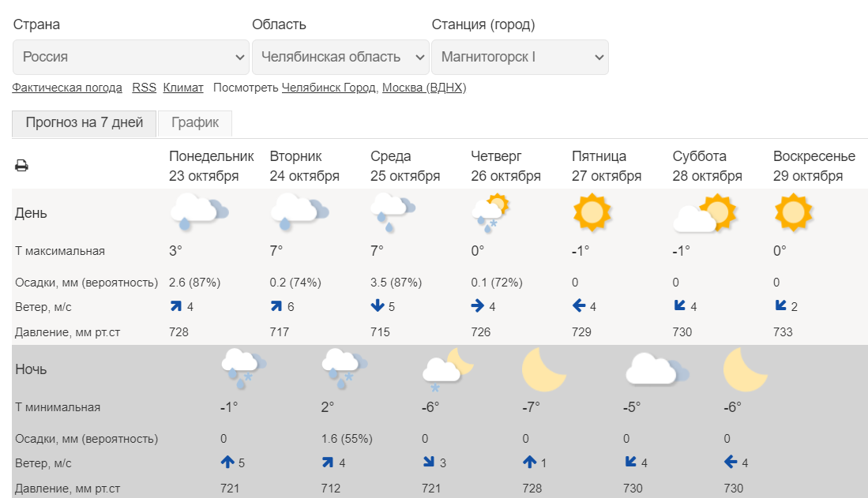Click Monday's daytime rain cloud icon
The height and width of the screenshot is (498, 868).
[199, 212]
